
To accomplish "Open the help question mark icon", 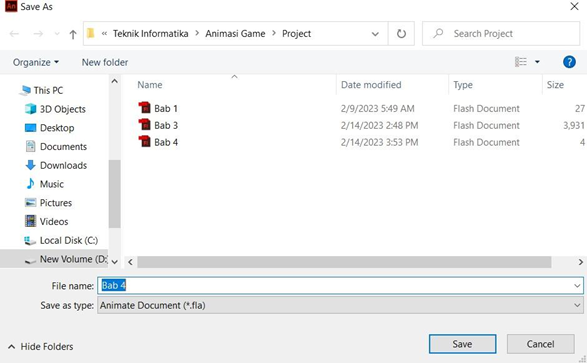I will click(x=569, y=62).
